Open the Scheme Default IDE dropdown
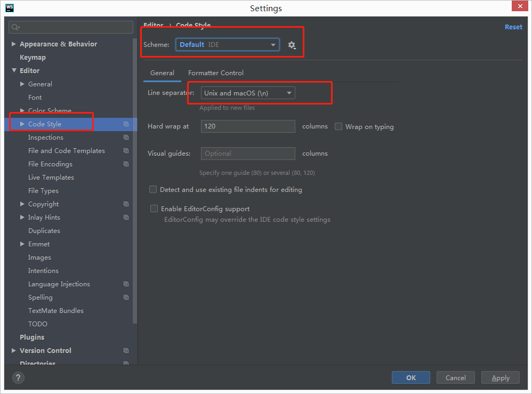Screen dimensions: 532x394 tap(228, 45)
